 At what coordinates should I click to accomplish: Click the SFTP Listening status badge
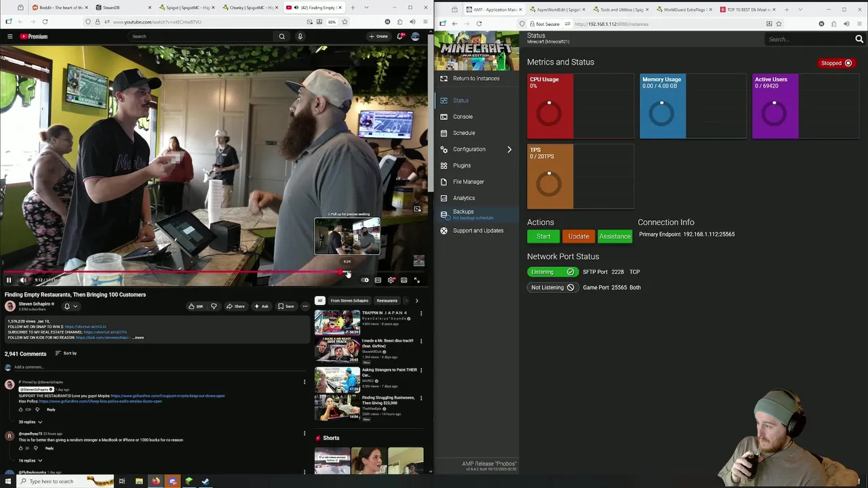point(553,272)
